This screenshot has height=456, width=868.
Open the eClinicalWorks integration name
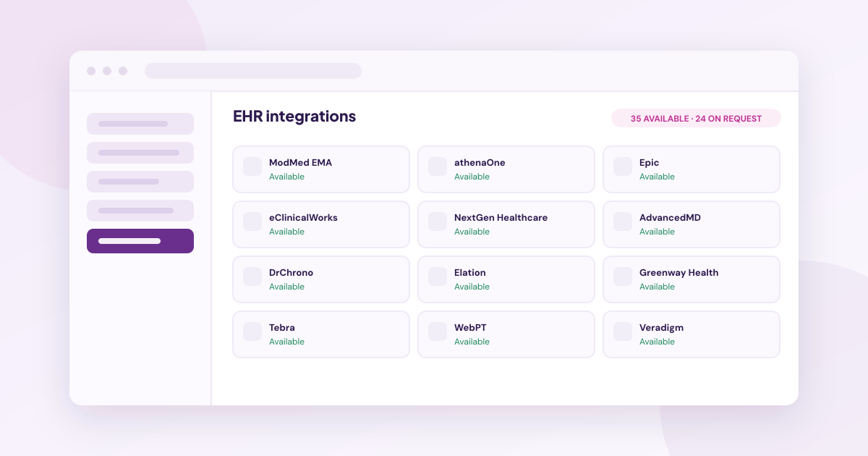(x=303, y=218)
